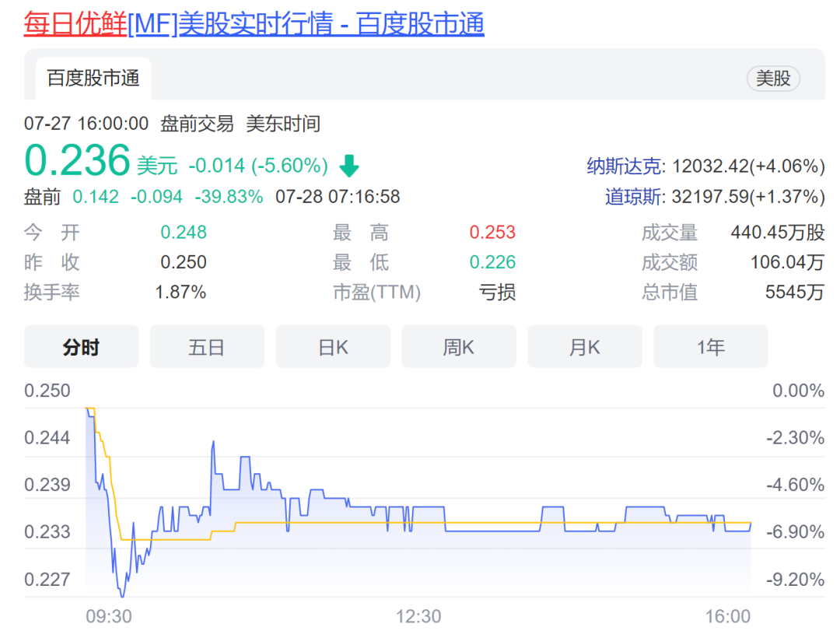Select the 月K monthly chart
This screenshot has height=638, width=840.
coord(585,347)
